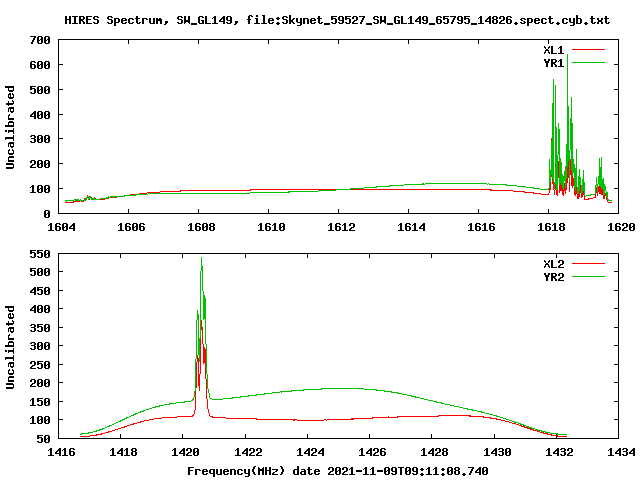Click the XL1 legend label
The image size is (640, 480).
tap(553, 50)
